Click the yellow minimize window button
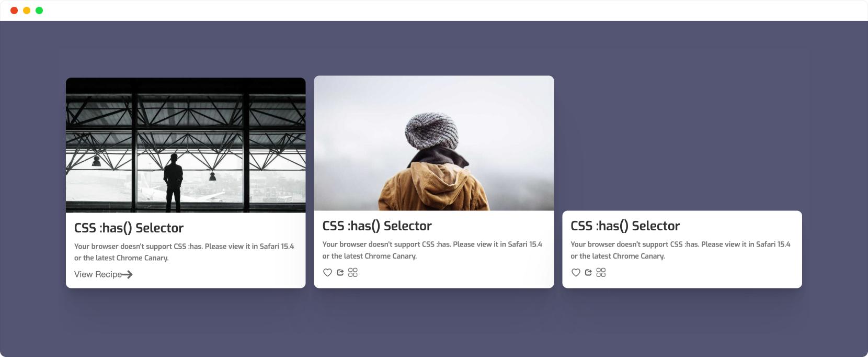The width and height of the screenshot is (868, 357). [27, 10]
